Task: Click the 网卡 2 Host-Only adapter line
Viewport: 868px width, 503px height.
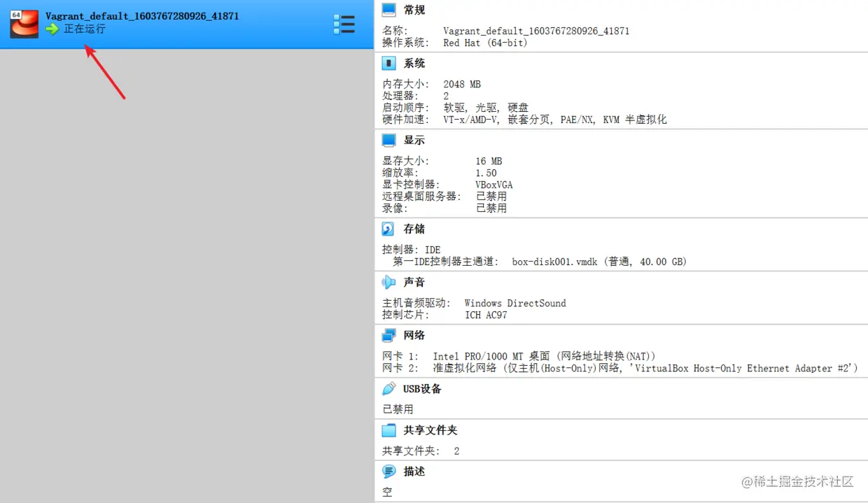Action: [x=619, y=368]
